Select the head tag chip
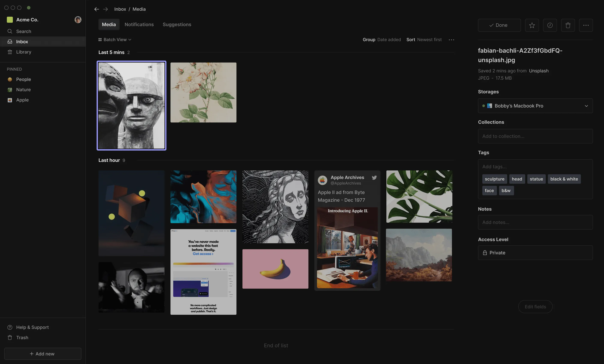Image resolution: width=604 pixels, height=364 pixels. pos(517,179)
